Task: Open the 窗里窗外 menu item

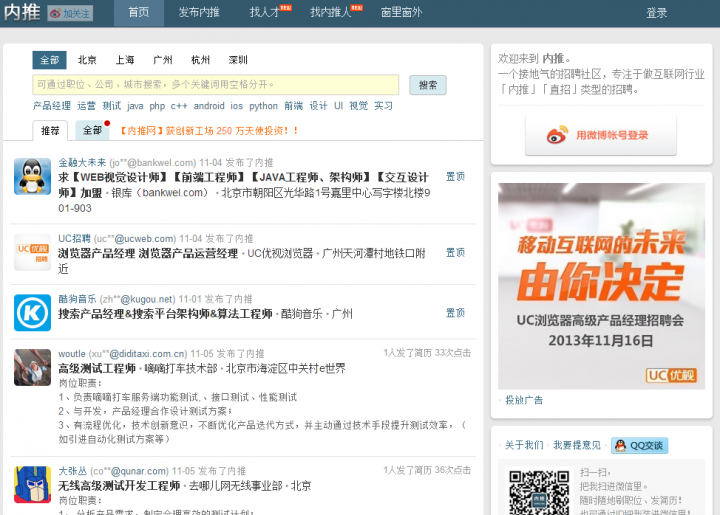Action: (401, 12)
